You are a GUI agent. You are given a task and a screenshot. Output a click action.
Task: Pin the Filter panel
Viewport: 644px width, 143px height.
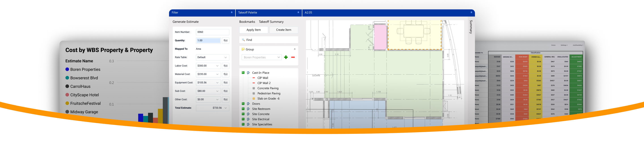click(x=231, y=12)
